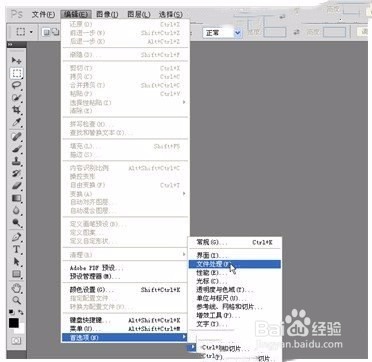Select the Zoom tool
Viewport: 372px width, 362px height.
(16, 300)
